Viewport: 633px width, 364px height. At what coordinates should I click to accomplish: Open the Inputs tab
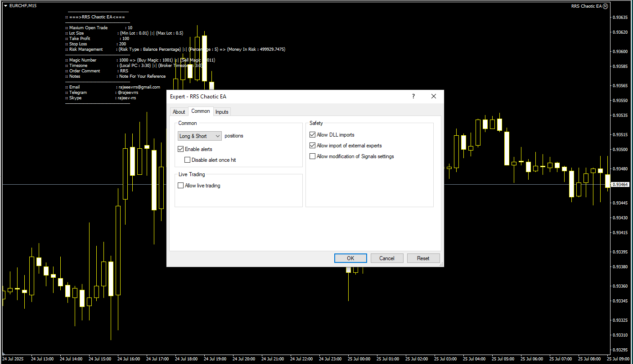click(x=221, y=112)
